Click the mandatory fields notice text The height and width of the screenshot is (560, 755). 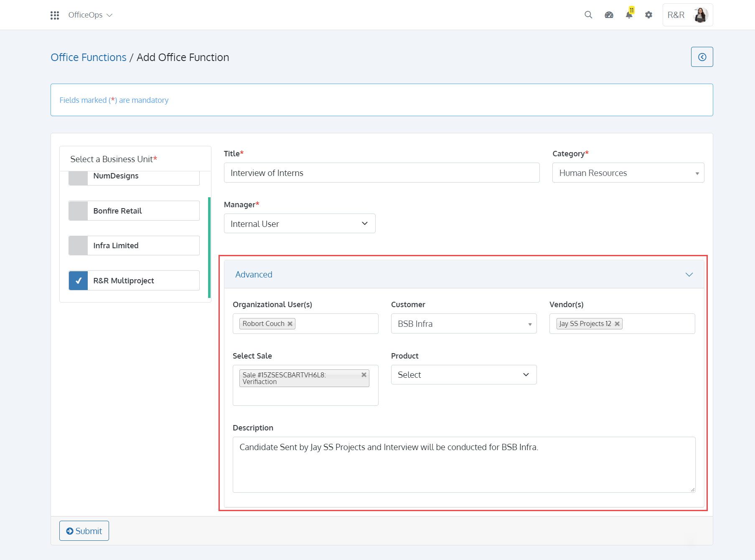click(114, 100)
